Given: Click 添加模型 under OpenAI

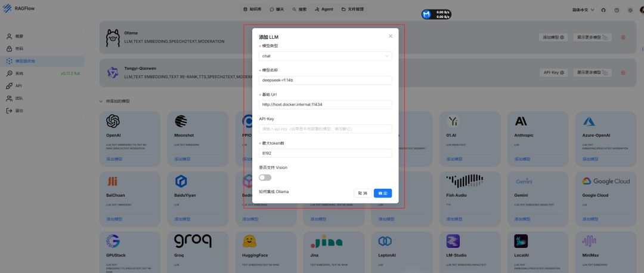Looking at the screenshot, I should 114,159.
